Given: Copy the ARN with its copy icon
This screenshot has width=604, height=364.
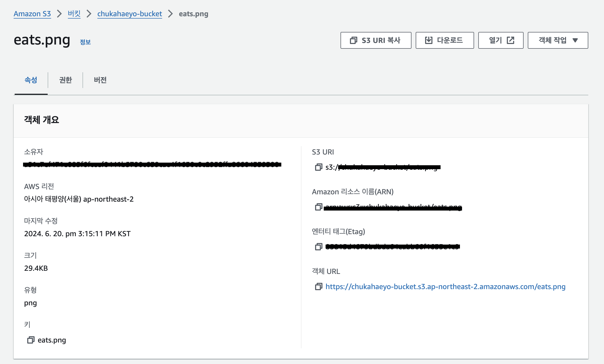Looking at the screenshot, I should [x=319, y=207].
